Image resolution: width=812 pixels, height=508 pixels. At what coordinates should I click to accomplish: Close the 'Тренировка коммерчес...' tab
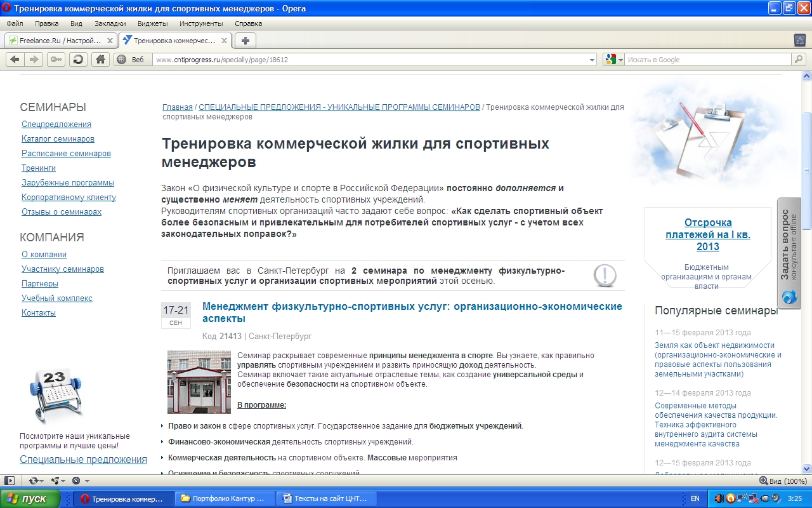point(224,41)
